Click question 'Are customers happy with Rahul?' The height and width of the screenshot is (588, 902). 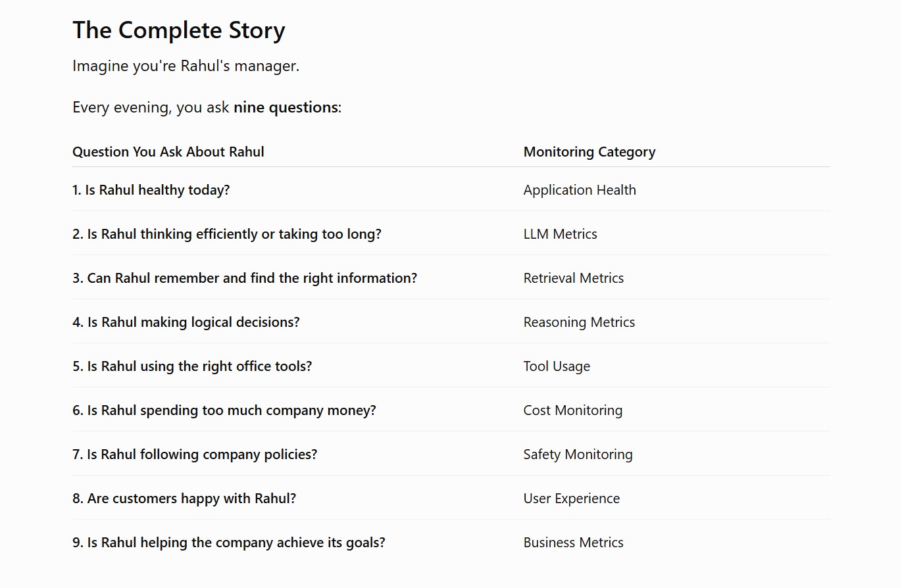click(x=184, y=499)
